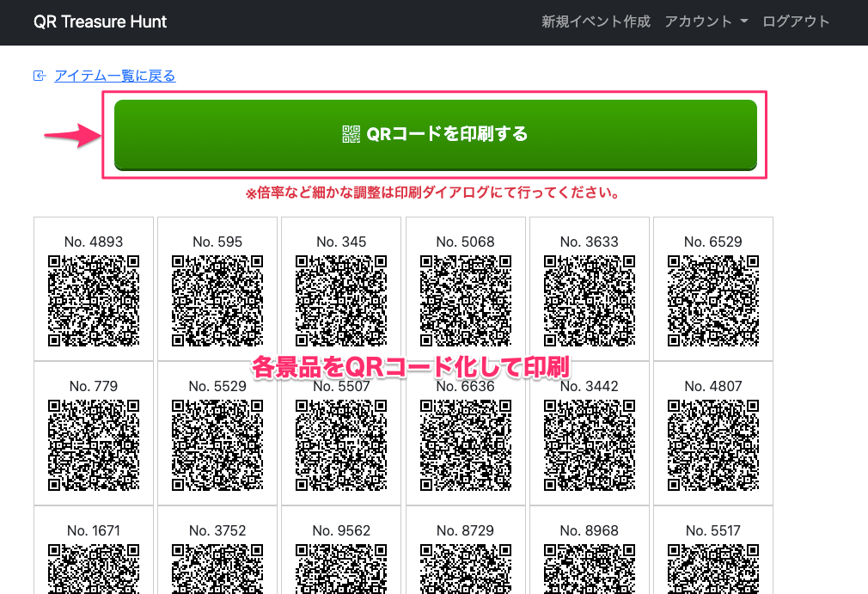Image resolution: width=868 pixels, height=594 pixels.
Task: Select QR code No. 5529
Action: coord(217,444)
